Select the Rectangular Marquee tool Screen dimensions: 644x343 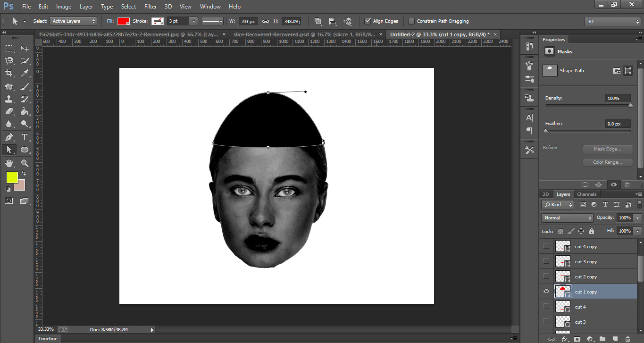click(x=8, y=48)
